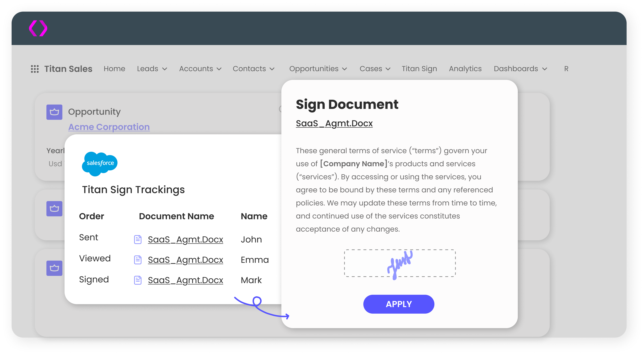Click the middle purple crown icon
Screen dimensions: 644x355
(x=54, y=208)
